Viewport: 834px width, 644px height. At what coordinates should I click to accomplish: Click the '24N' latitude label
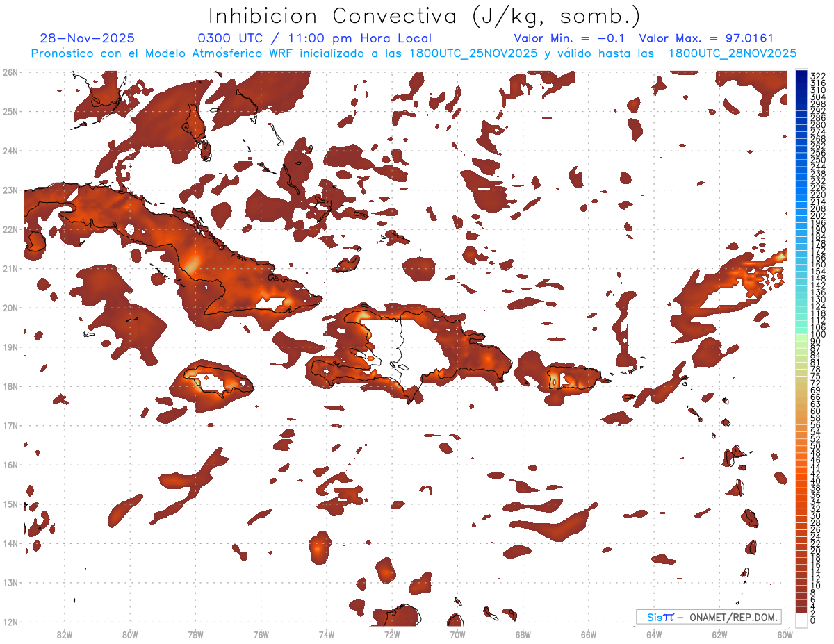pyautogui.click(x=10, y=151)
